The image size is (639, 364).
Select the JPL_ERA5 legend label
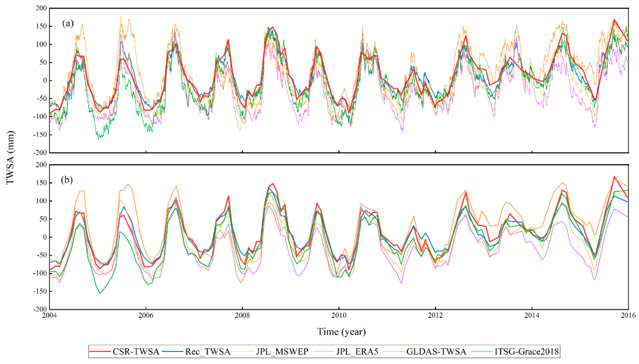pos(357,351)
